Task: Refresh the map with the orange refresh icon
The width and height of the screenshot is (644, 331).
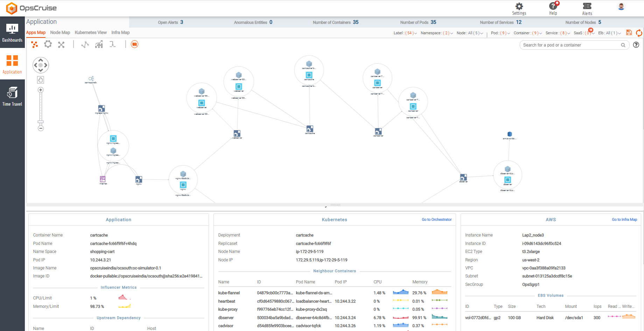Action: tap(639, 33)
